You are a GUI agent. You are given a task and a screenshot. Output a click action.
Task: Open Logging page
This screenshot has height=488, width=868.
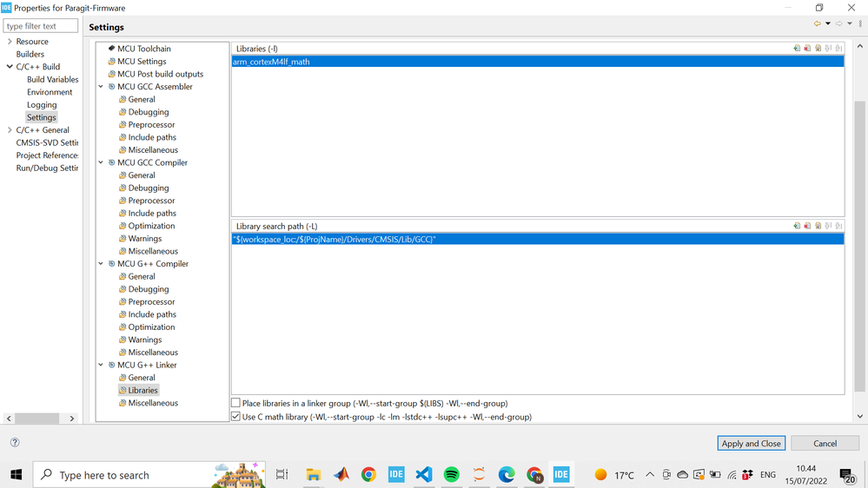coord(42,104)
